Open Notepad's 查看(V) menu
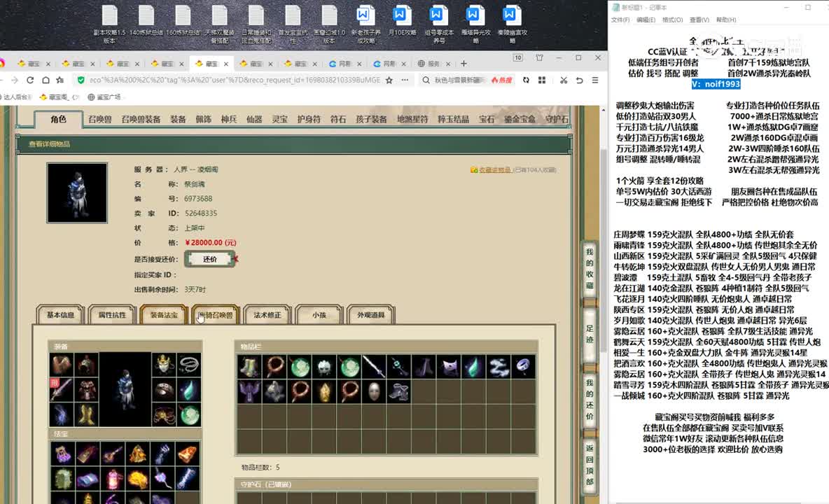This screenshot has height=504, width=829. [699, 20]
